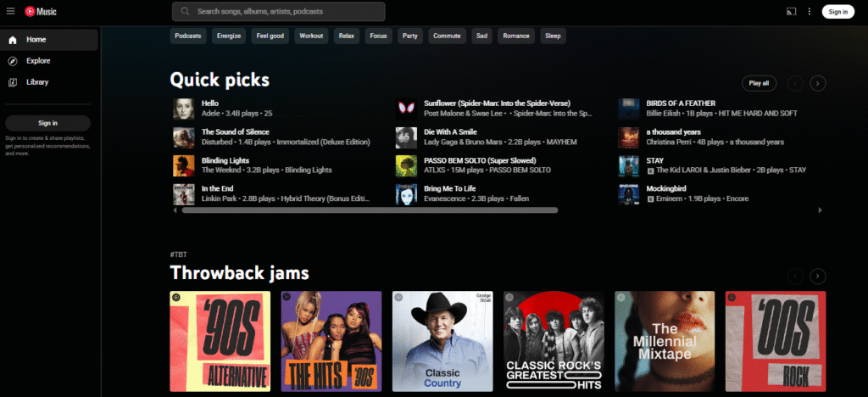This screenshot has width=868, height=397.
Task: Click In the End album art
Action: click(184, 194)
